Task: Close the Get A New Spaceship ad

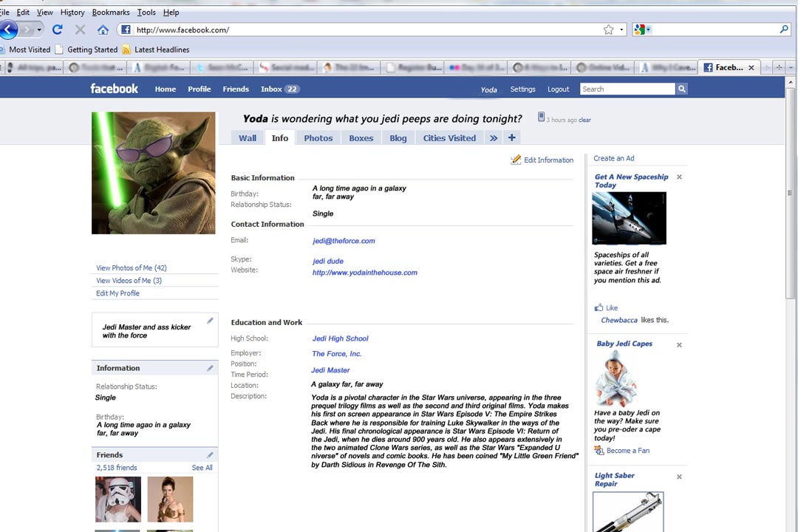Action: tap(680, 177)
